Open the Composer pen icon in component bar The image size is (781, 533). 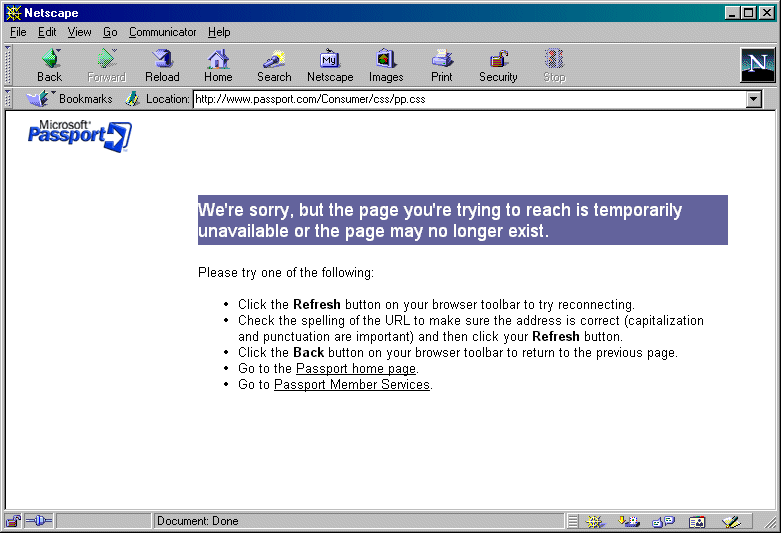point(730,521)
